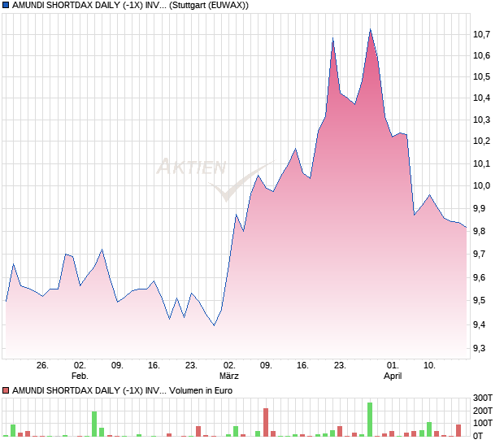Click the 02. März date label
Viewport: 504px width, 444px height.
(x=229, y=370)
